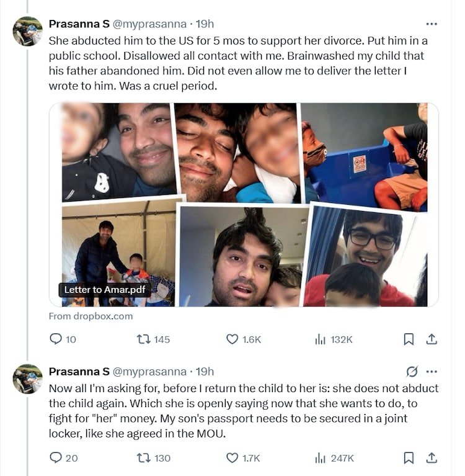465x476 pixels.
Task: Open the Prasanna S profile from first tweet
Action: (x=79, y=24)
